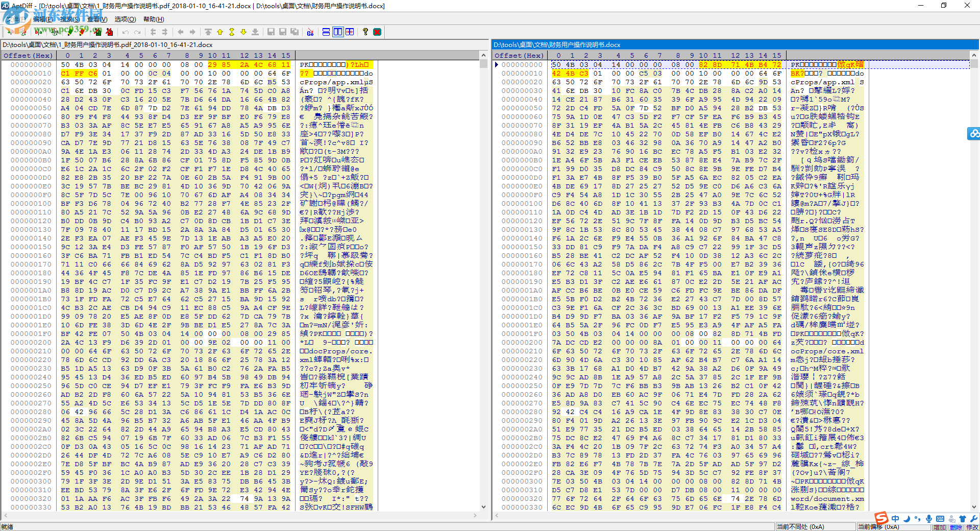The width and height of the screenshot is (980, 531).
Task: Click the Sogou microphone voice input icon
Action: (929, 519)
